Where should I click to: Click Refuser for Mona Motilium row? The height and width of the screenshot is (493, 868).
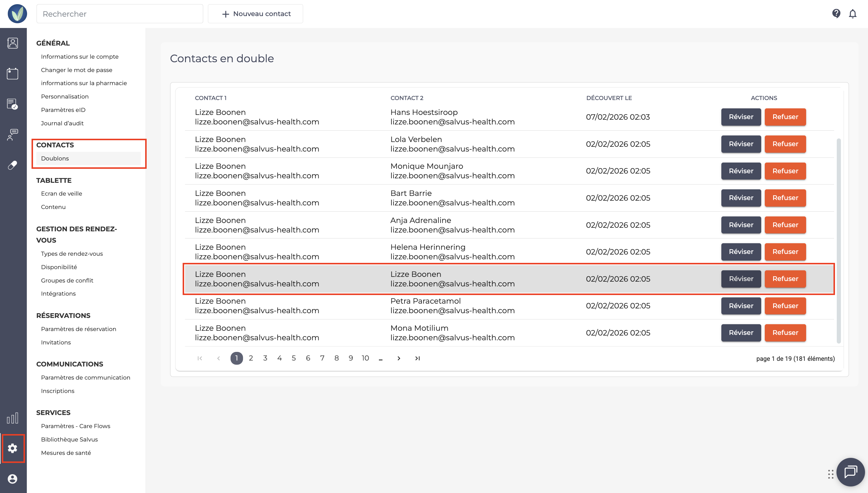point(785,333)
